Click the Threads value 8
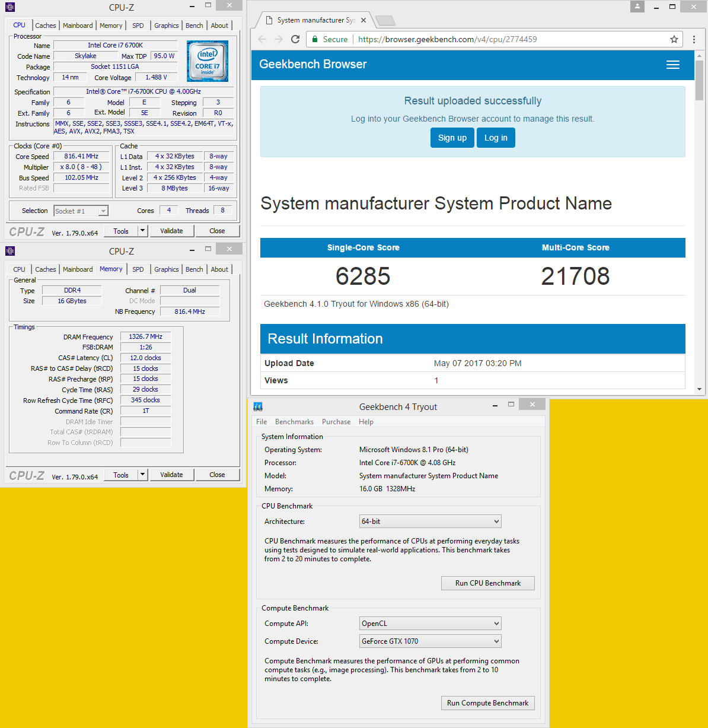708x728 pixels. coord(222,210)
